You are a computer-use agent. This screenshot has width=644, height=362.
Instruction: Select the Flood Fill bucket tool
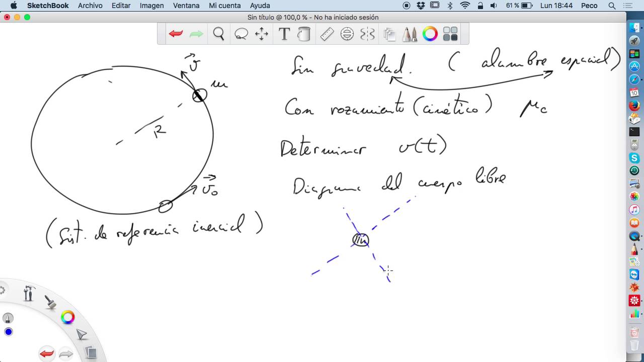(304, 34)
